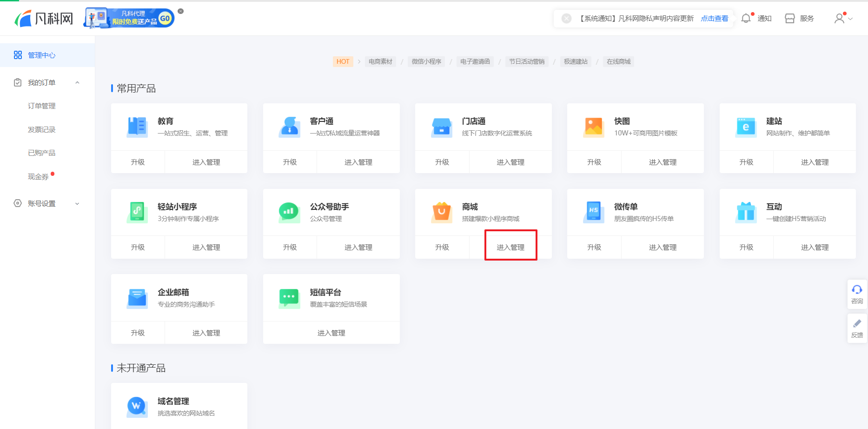This screenshot has width=868, height=429.
Task: Open 发票记录 in the sidebar
Action: [x=42, y=130]
